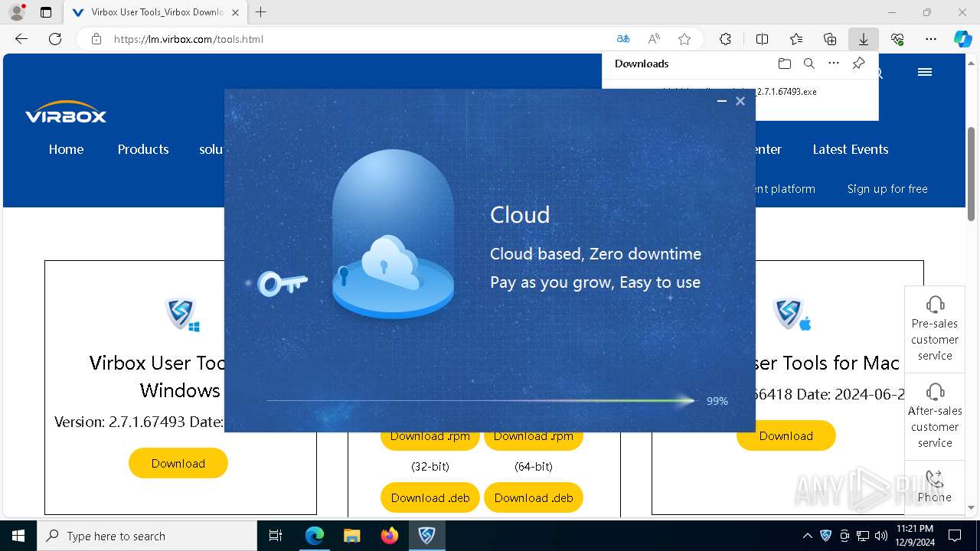Click the taskbar search box
This screenshot has height=551, width=980.
(147, 536)
